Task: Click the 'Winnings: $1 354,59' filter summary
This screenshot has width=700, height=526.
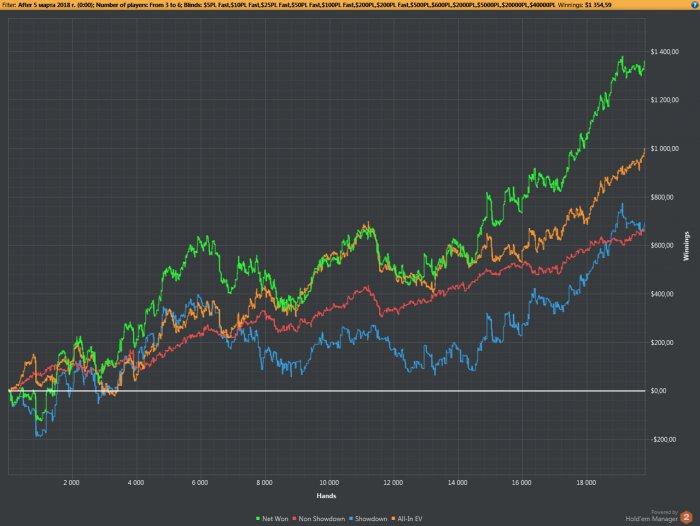Action: tap(584, 5)
